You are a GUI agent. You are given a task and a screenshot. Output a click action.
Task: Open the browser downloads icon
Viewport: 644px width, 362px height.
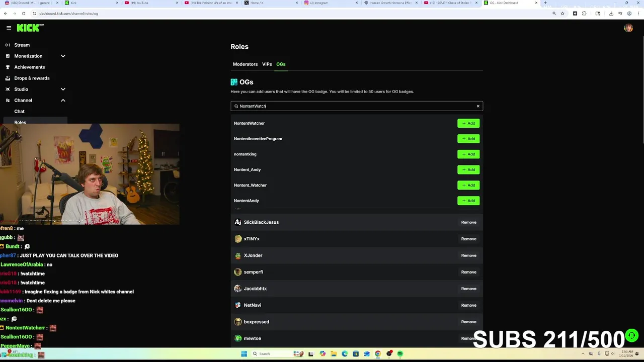(x=611, y=14)
